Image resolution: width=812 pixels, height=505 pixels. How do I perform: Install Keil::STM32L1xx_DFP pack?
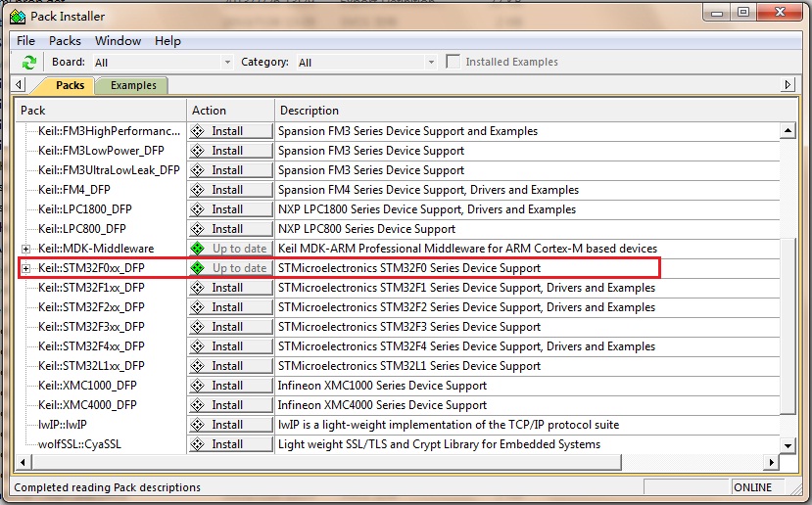point(230,366)
